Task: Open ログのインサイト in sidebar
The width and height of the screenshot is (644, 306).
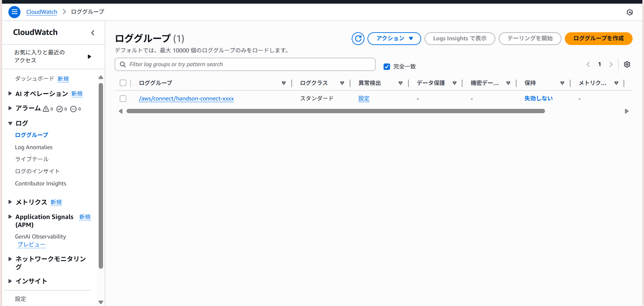Action: (x=37, y=171)
